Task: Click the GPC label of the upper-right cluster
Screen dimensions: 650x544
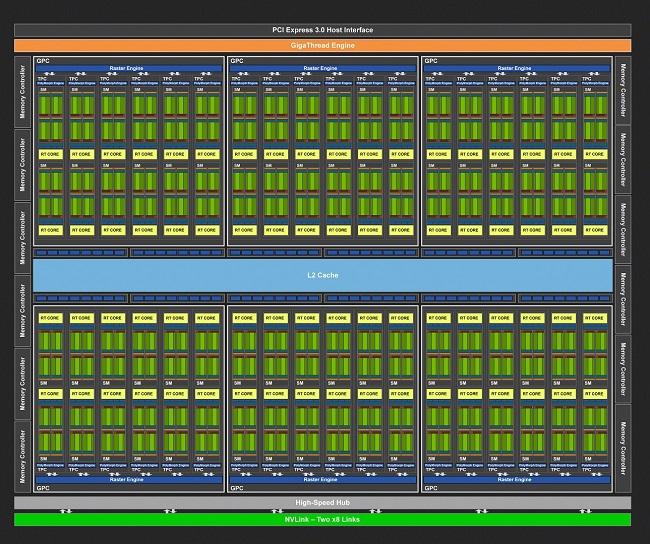Action: click(431, 61)
